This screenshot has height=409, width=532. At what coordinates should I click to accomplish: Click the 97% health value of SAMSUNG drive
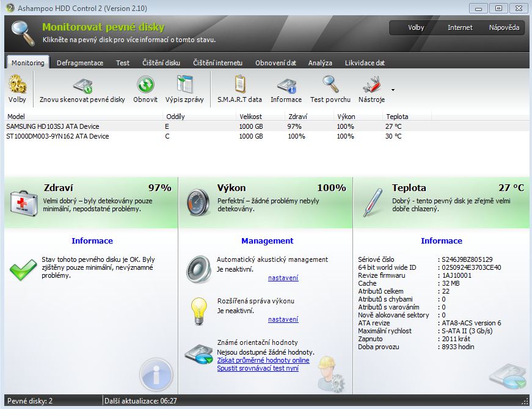[x=294, y=126]
